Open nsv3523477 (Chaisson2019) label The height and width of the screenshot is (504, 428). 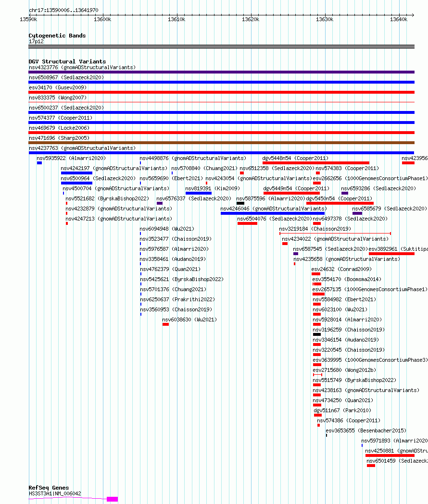176,239
